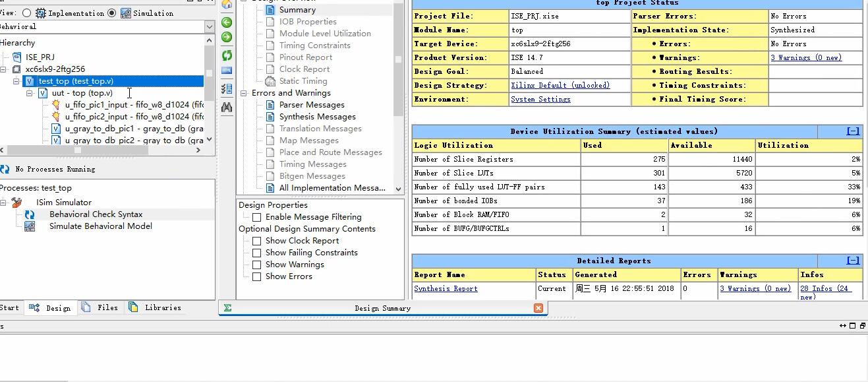Viewport: 868px width, 382px height.
Task: Check Show Failing Constraints
Action: [257, 253]
